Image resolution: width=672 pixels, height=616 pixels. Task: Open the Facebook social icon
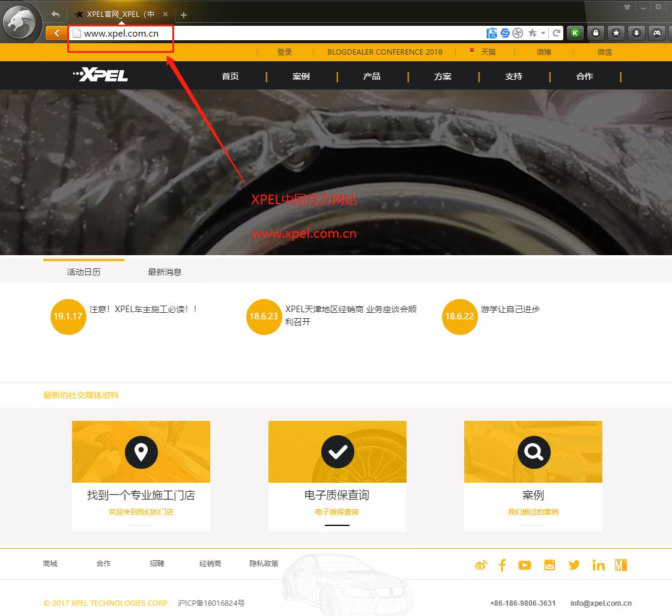point(502,565)
